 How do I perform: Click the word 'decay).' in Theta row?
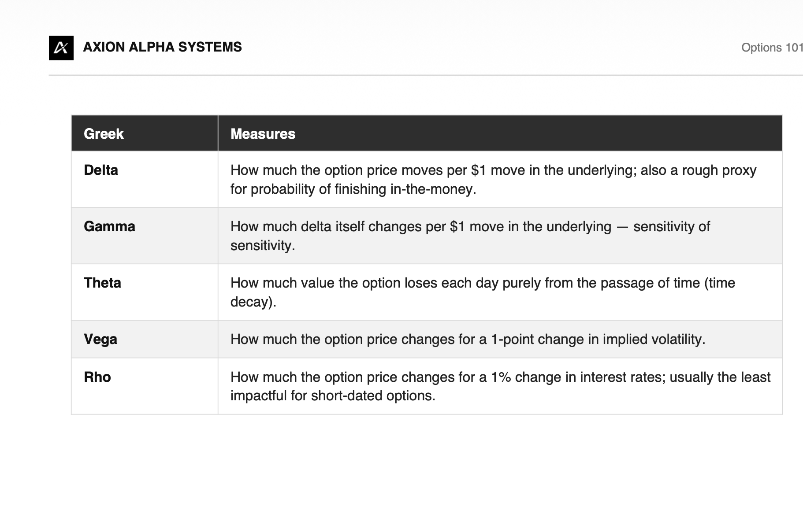point(253,302)
